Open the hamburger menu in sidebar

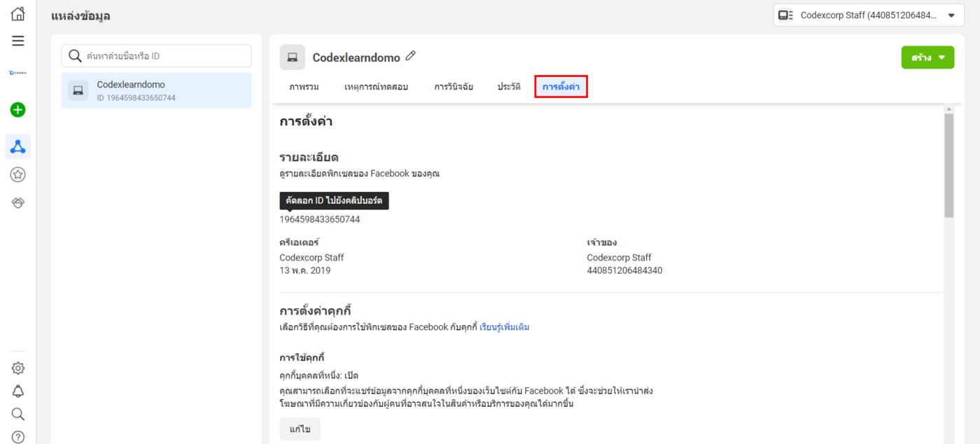[18, 41]
